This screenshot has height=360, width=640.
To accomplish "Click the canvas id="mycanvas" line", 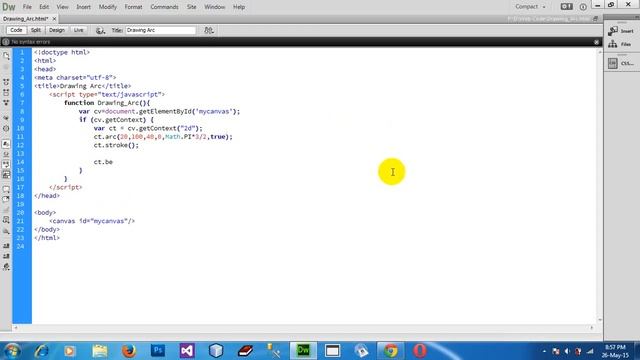I will tap(92, 221).
